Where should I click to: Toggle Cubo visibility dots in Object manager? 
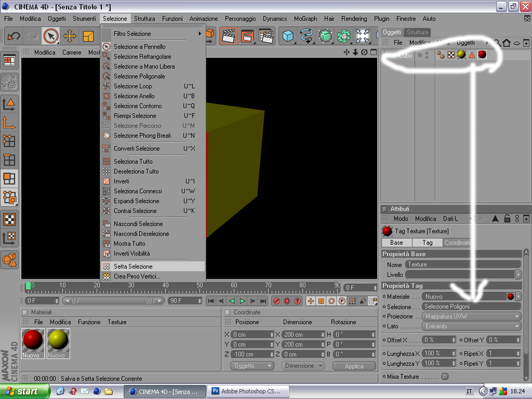tap(427, 55)
